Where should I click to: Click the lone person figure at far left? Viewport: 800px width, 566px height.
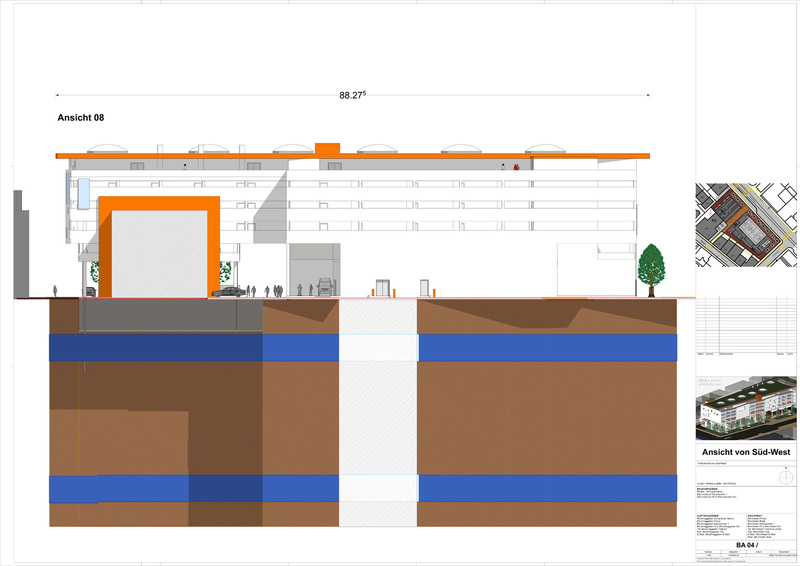55,290
